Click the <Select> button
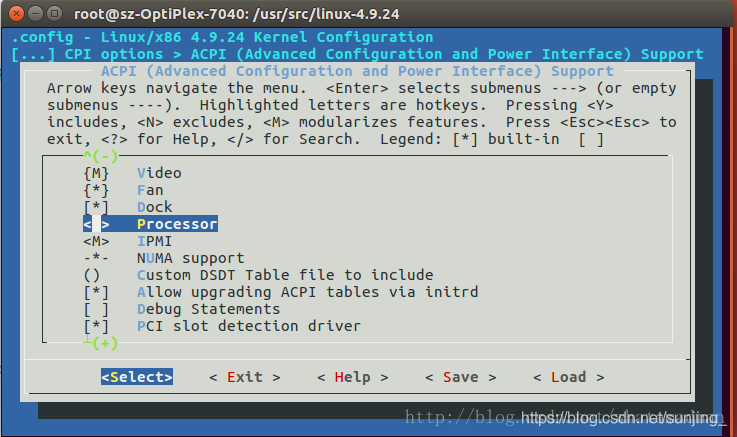The width and height of the screenshot is (737, 437). coord(137,377)
